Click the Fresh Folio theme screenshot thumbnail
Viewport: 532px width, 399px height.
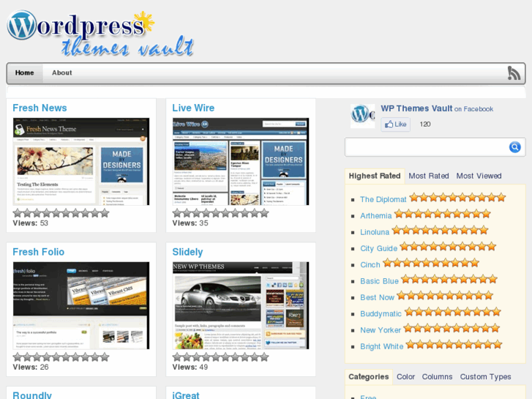[81, 305]
